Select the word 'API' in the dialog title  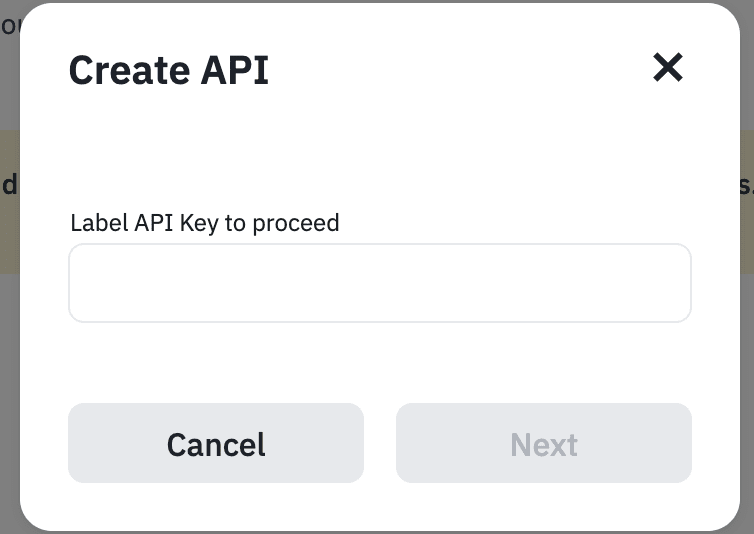point(232,70)
